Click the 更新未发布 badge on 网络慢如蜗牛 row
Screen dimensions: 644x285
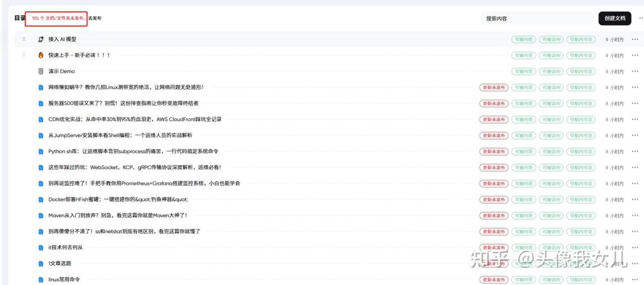pos(494,88)
